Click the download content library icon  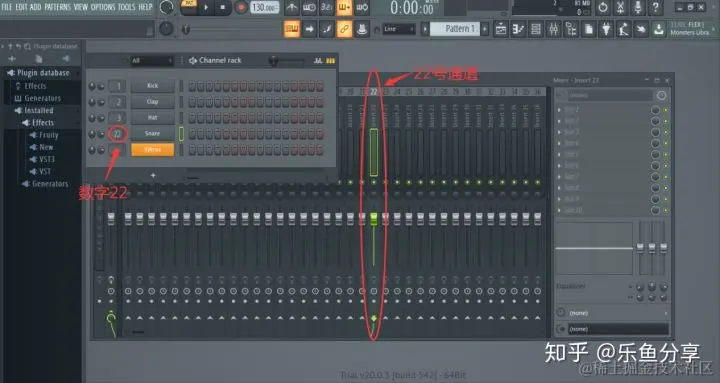(659, 29)
